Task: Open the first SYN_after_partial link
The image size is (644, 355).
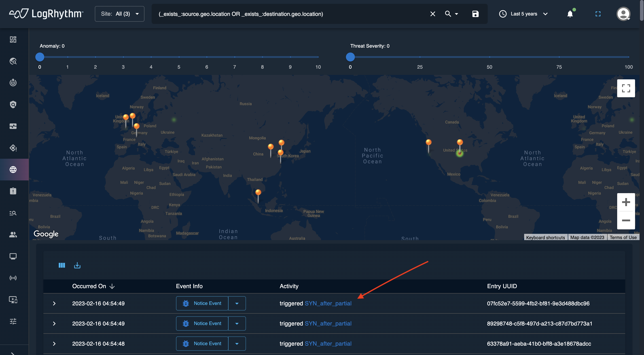Action: [328, 304]
